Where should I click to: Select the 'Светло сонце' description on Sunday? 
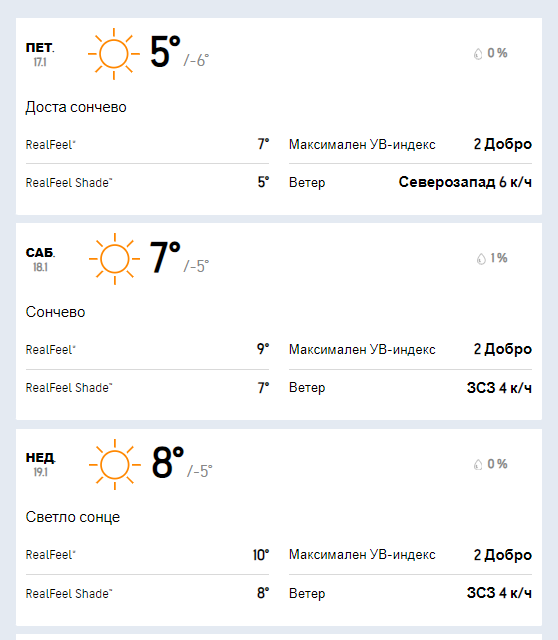[73, 517]
